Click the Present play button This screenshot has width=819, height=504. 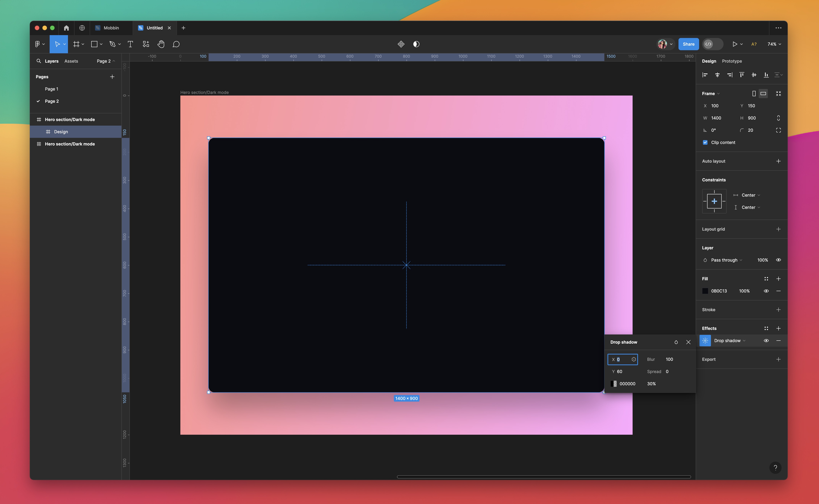735,44
